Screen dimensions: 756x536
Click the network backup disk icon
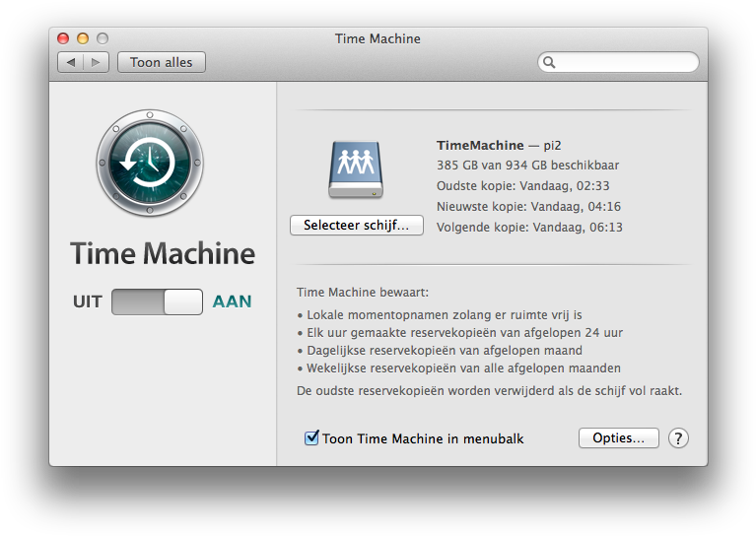pos(356,169)
